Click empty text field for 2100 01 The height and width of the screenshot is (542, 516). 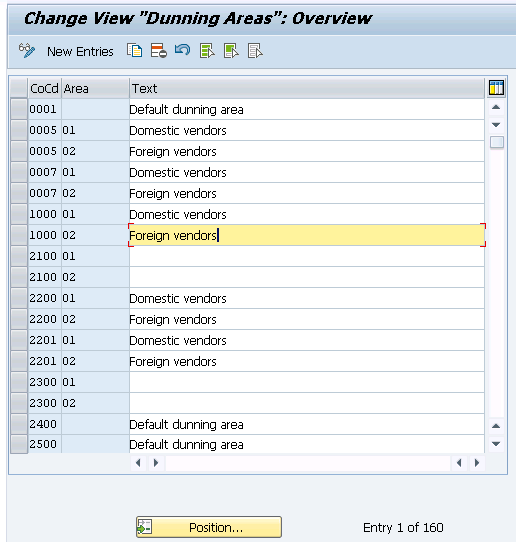point(307,256)
